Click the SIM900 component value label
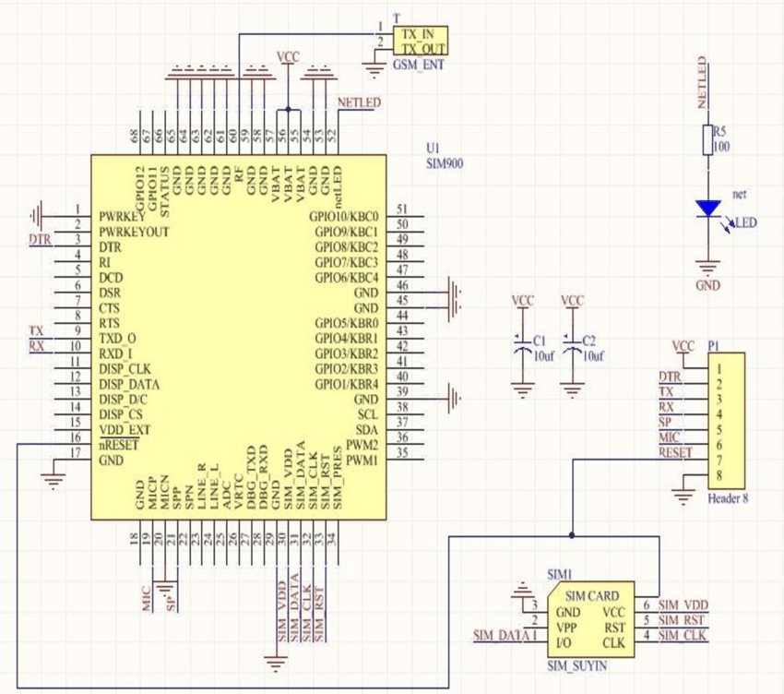 (444, 162)
